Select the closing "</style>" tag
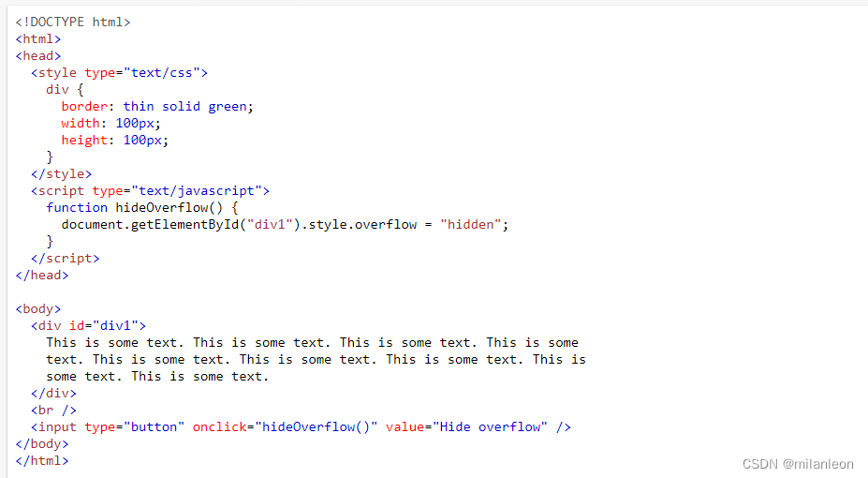The height and width of the screenshot is (478, 868). (x=62, y=174)
